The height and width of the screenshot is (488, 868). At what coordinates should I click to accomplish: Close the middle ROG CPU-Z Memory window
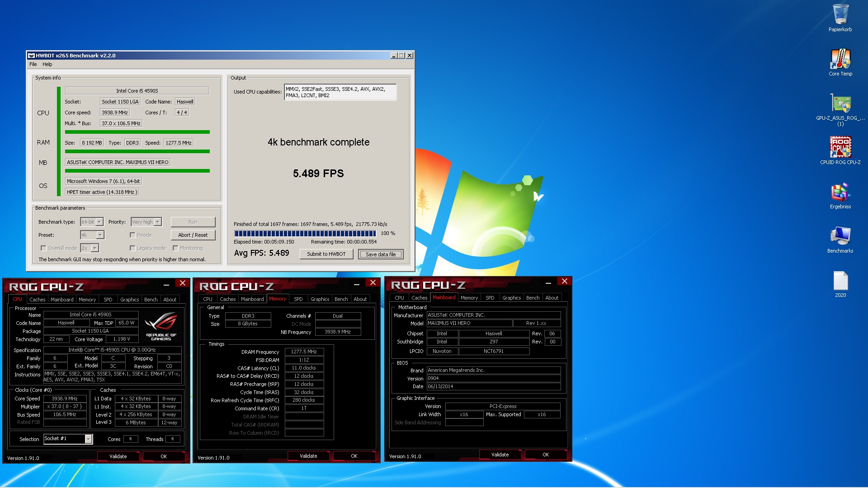373,283
